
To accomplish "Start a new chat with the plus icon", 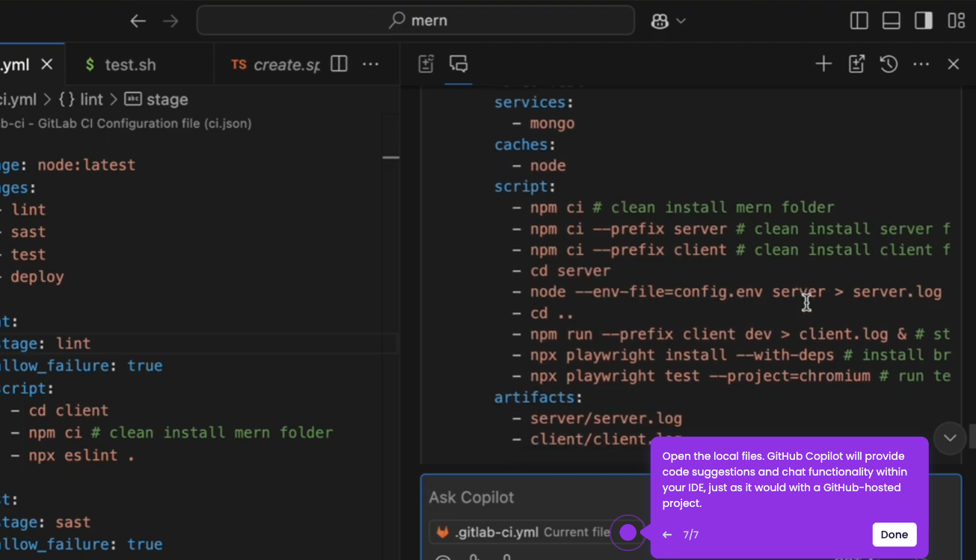I will pos(823,64).
